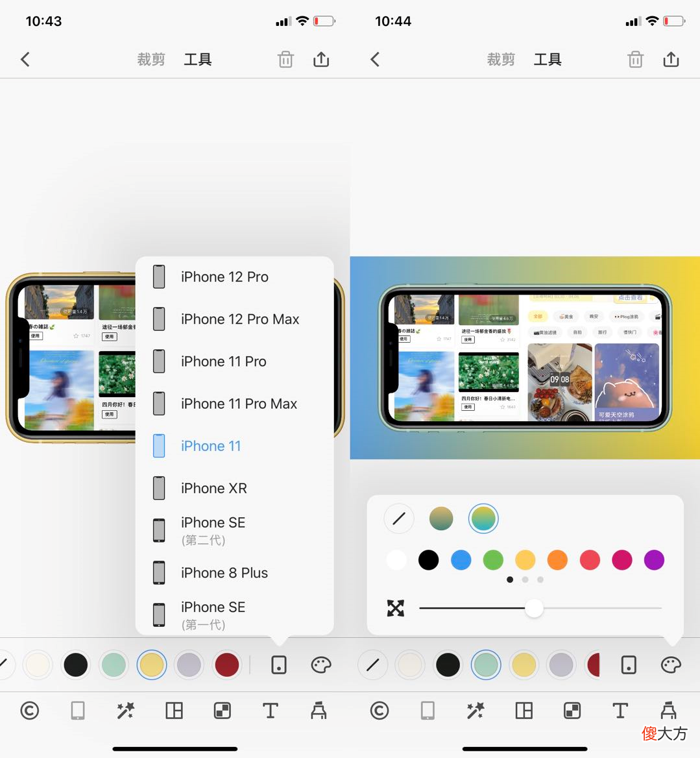Pick orange background color in panel
Image resolution: width=700 pixels, height=758 pixels.
(557, 560)
